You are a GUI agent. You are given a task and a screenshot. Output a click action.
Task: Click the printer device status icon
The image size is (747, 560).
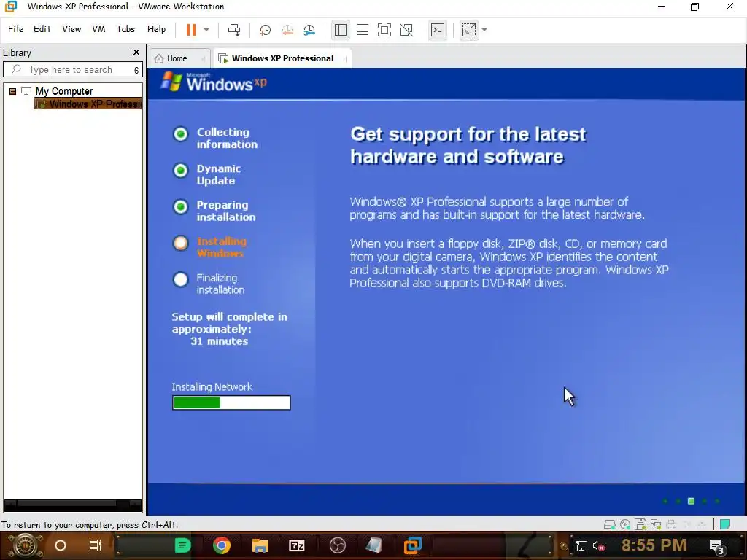671,525
